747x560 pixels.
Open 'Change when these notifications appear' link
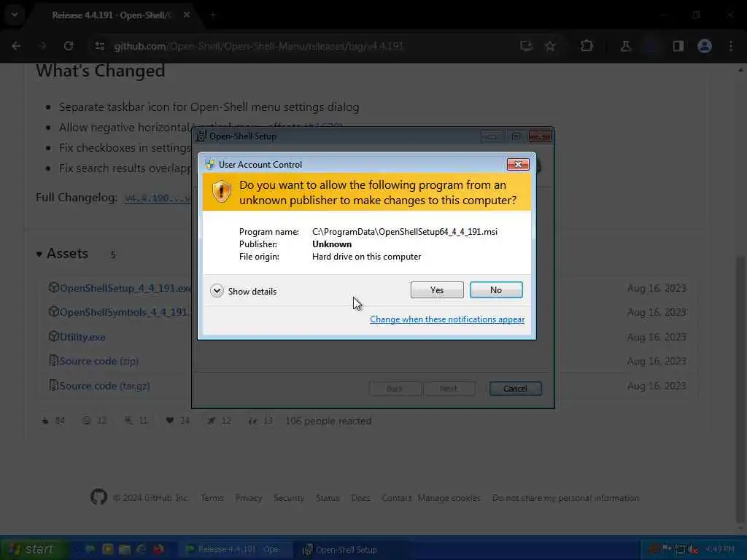click(447, 319)
